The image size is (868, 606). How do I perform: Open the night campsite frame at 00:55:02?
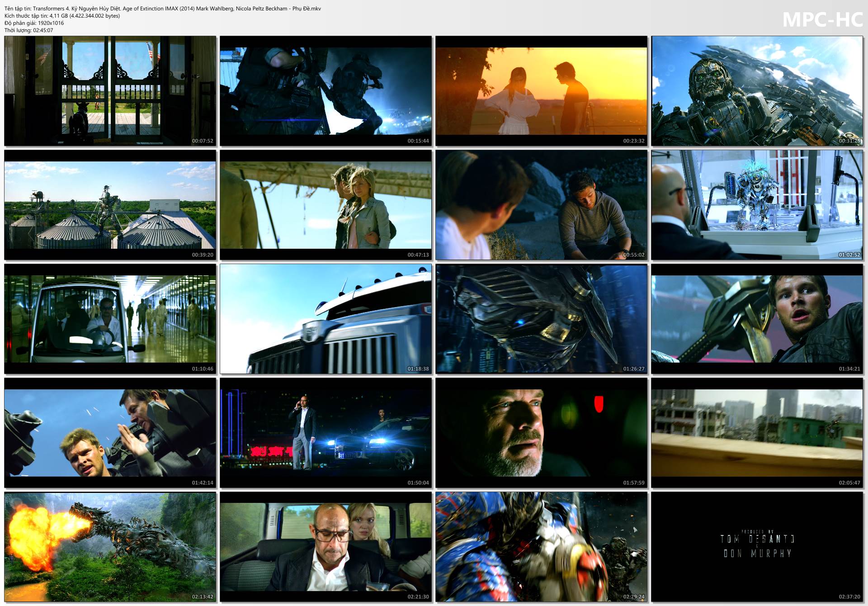(x=541, y=205)
